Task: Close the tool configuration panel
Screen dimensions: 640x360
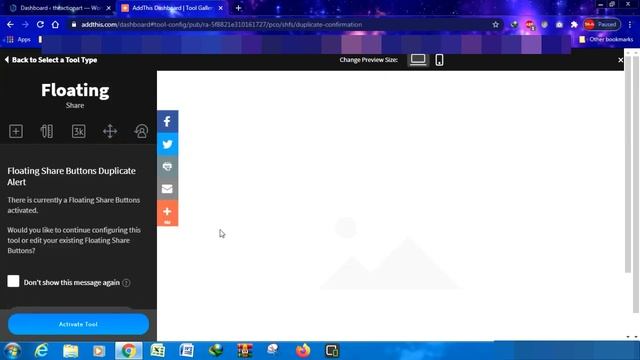Action: click(620, 60)
